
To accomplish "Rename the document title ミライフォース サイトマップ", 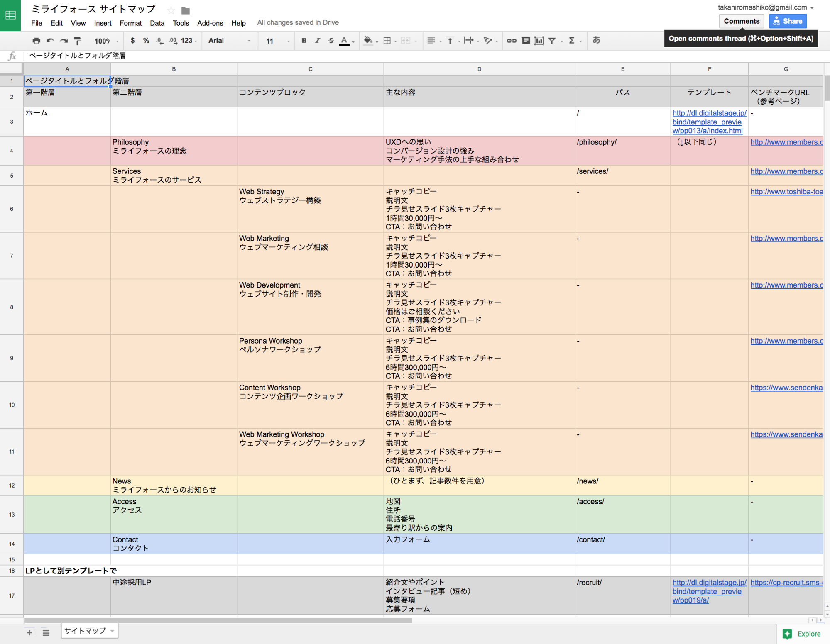I will coord(93,9).
